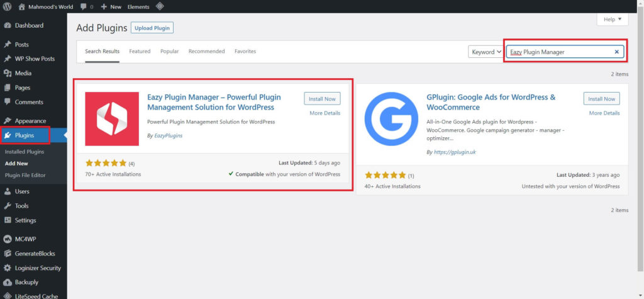Click the MC4WP icon in sidebar
Screen dimensions: 644x299
(x=8, y=239)
